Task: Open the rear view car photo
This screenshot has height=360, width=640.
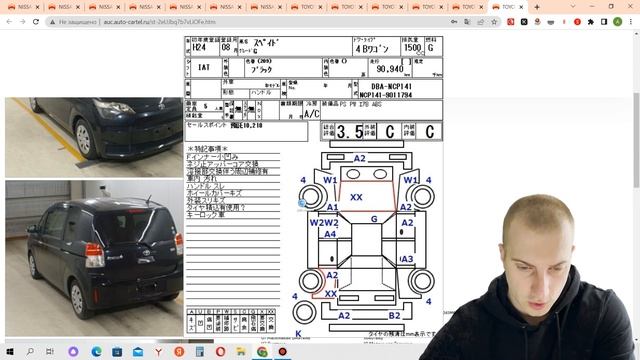Action: [94, 258]
